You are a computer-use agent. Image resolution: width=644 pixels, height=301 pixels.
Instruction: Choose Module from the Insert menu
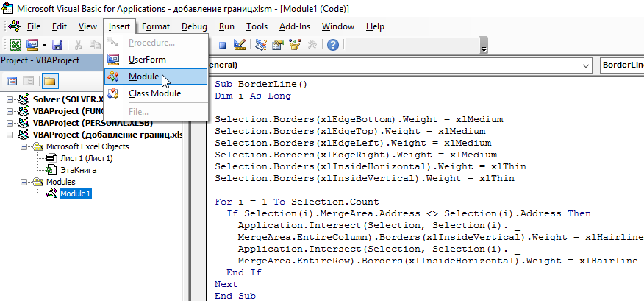pyautogui.click(x=144, y=77)
